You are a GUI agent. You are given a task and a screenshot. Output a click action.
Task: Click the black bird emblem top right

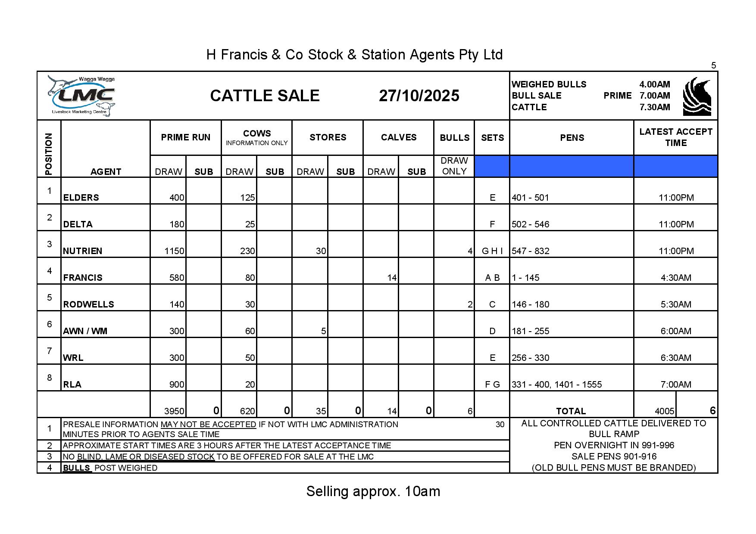click(x=697, y=96)
